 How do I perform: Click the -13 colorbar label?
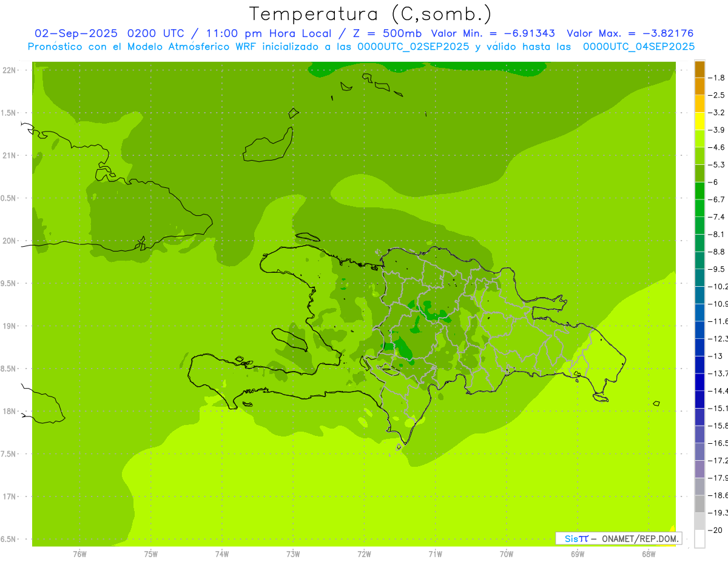716,356
